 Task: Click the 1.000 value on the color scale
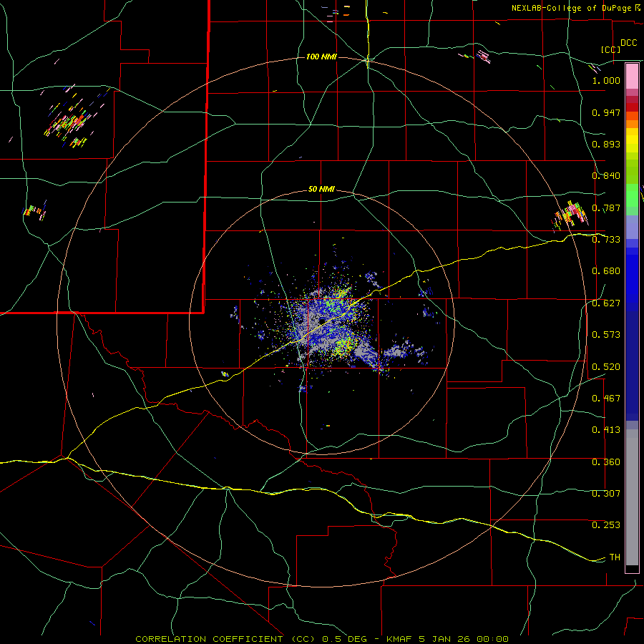606,80
